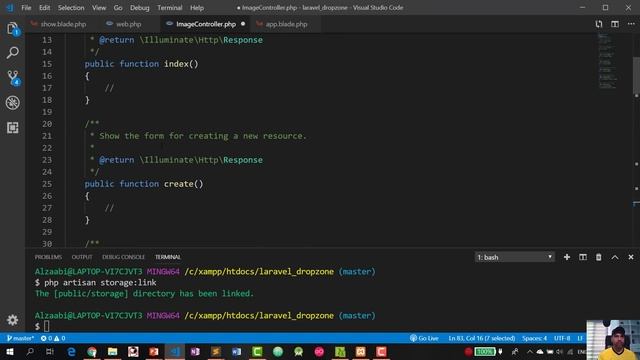Switch to the show.blade.php tab
This screenshot has width=640, height=360.
[x=63, y=24]
